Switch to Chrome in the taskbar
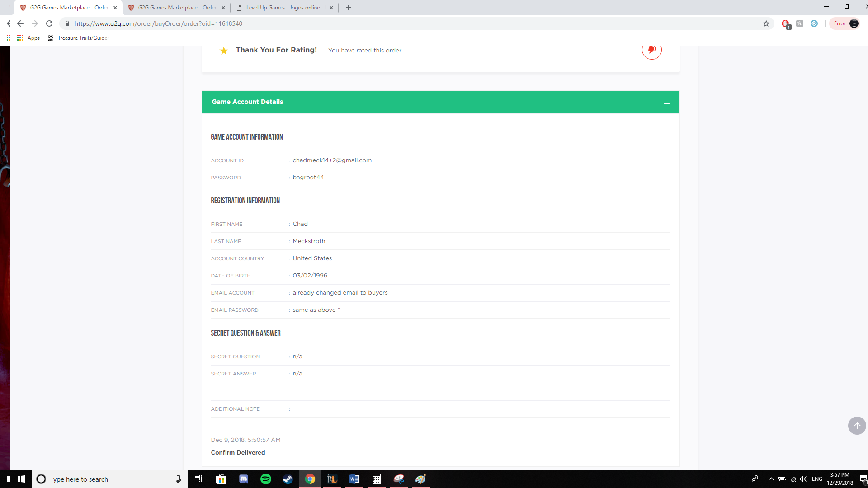The width and height of the screenshot is (868, 488). 310,479
